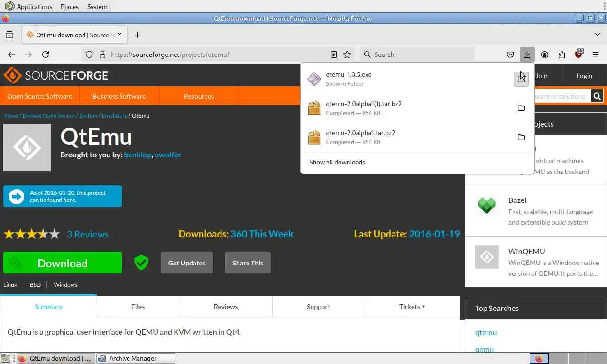Click the Share This button
This screenshot has width=607, height=364.
[x=248, y=263]
